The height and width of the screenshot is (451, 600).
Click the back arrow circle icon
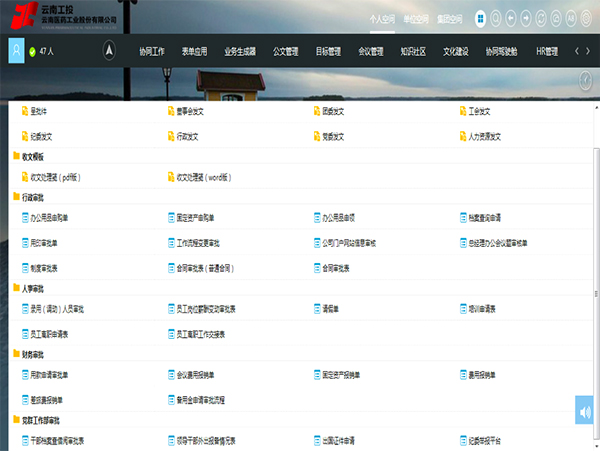coord(511,18)
